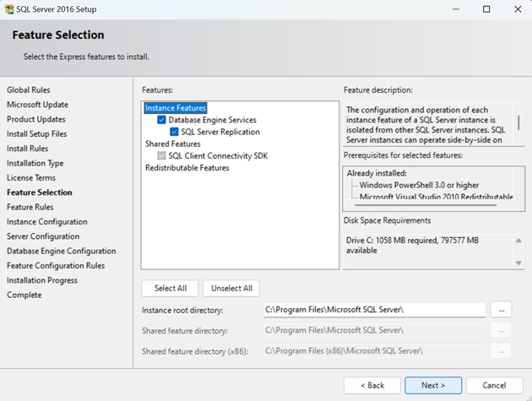The image size is (532, 401).
Task: Maximize the SQL Server Setup window
Action: point(486,9)
